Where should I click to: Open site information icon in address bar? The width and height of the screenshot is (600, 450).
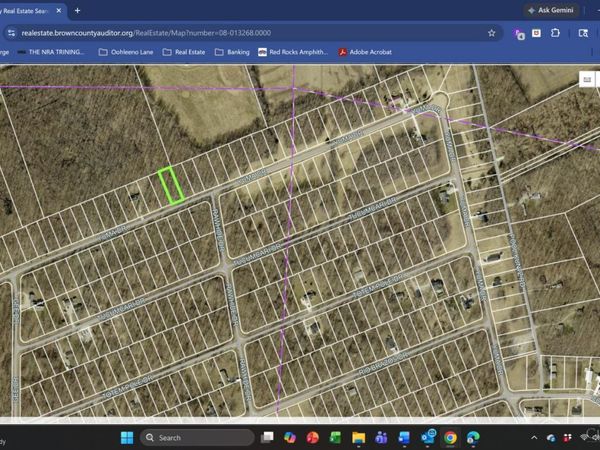click(11, 33)
